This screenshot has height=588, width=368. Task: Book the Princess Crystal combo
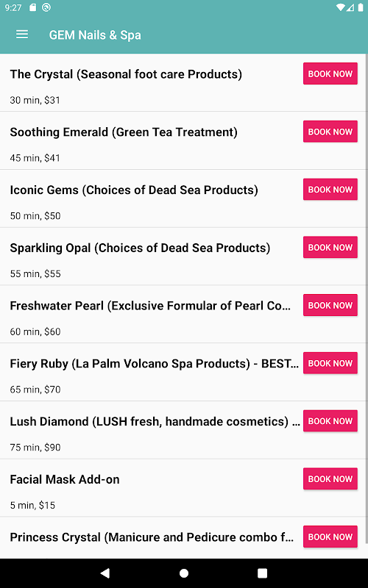click(330, 537)
